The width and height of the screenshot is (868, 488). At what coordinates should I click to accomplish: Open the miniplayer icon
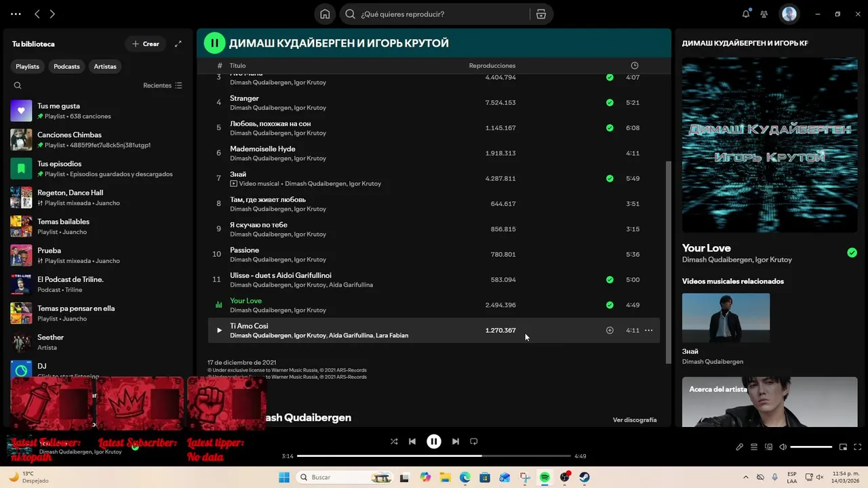tap(843, 447)
